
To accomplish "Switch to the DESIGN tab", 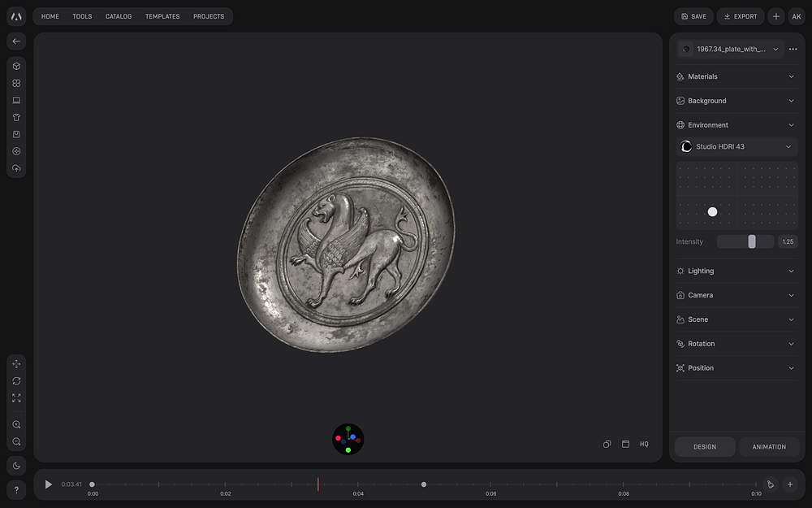I will coord(705,447).
